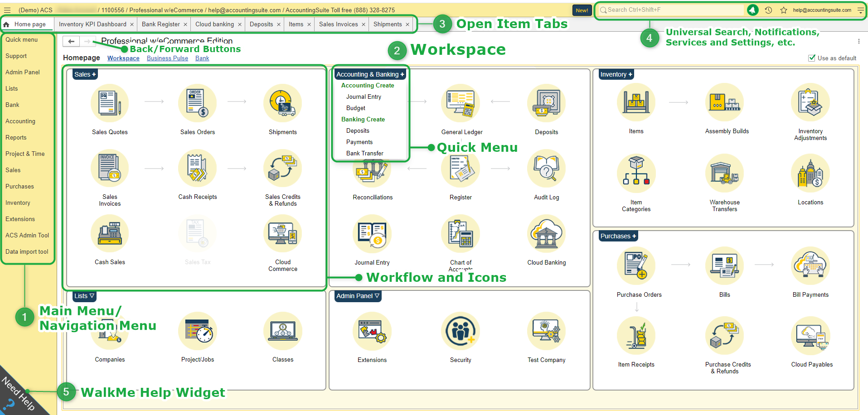Open Sales Credits & Refunds icon
This screenshot has width=868, height=415.
[x=282, y=169]
